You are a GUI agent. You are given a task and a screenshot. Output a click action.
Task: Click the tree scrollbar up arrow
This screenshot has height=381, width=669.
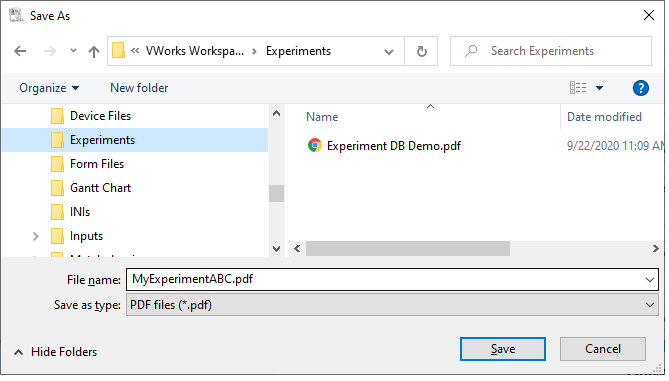coord(276,113)
